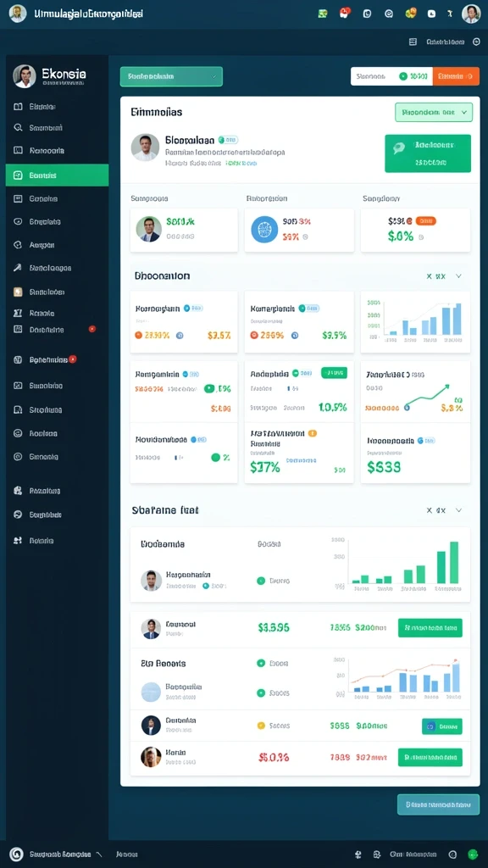488x868 pixels.
Task: Click the blue icon inside the small green row button
Action: click(431, 726)
